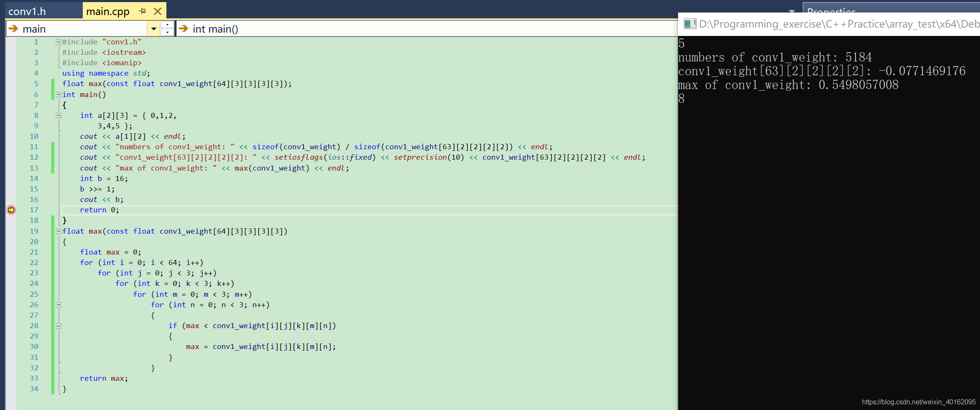Click 'cout << b;' statement

[102, 199]
